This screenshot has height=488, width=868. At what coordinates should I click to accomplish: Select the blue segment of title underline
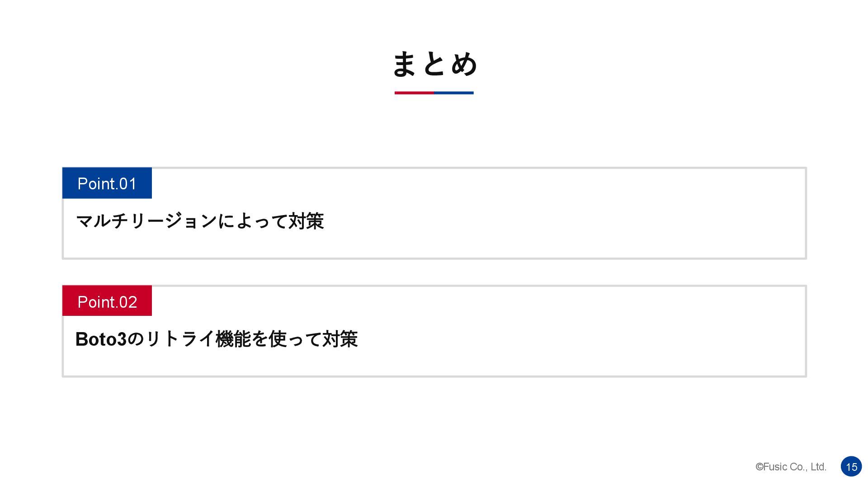[x=454, y=93]
